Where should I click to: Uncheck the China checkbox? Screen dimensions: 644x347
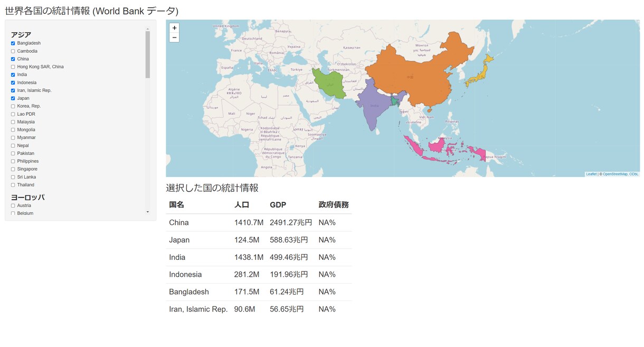[x=13, y=59]
